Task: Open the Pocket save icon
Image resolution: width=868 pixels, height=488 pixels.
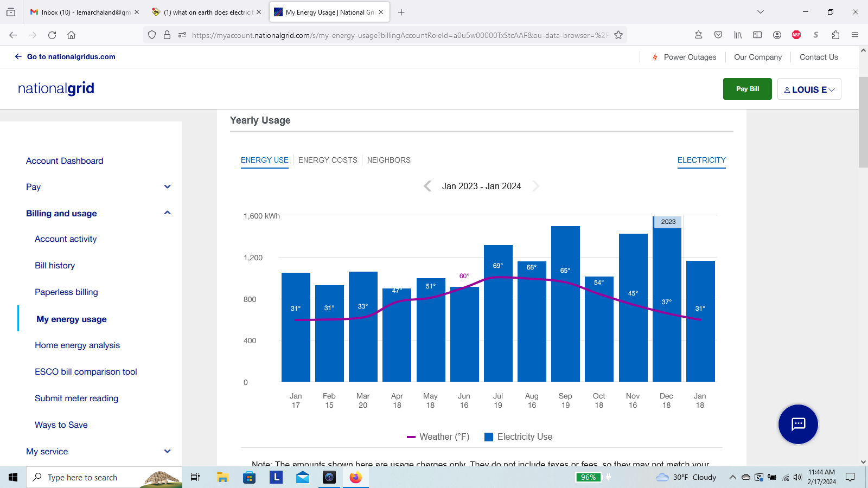Action: 718,35
